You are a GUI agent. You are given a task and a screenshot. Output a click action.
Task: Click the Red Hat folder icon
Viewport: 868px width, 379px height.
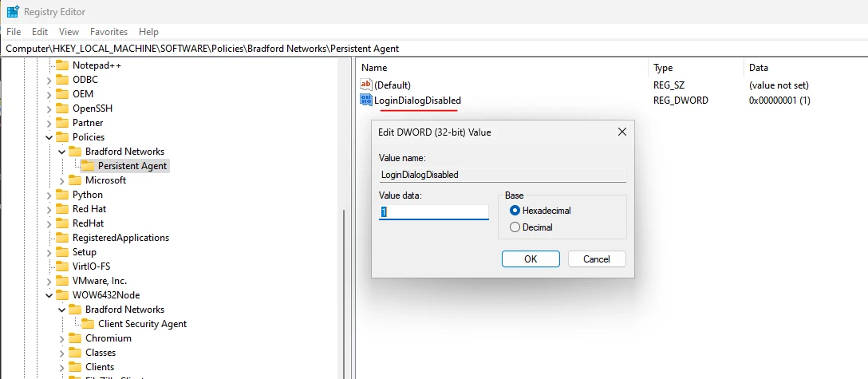(62, 208)
